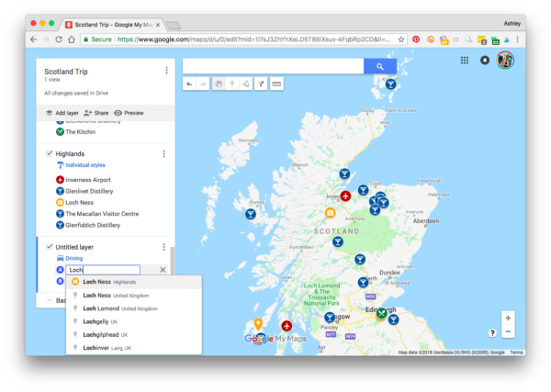Image resolution: width=551 pixels, height=392 pixels.
Task: Open the Chrome three-dot menu
Action: [518, 39]
